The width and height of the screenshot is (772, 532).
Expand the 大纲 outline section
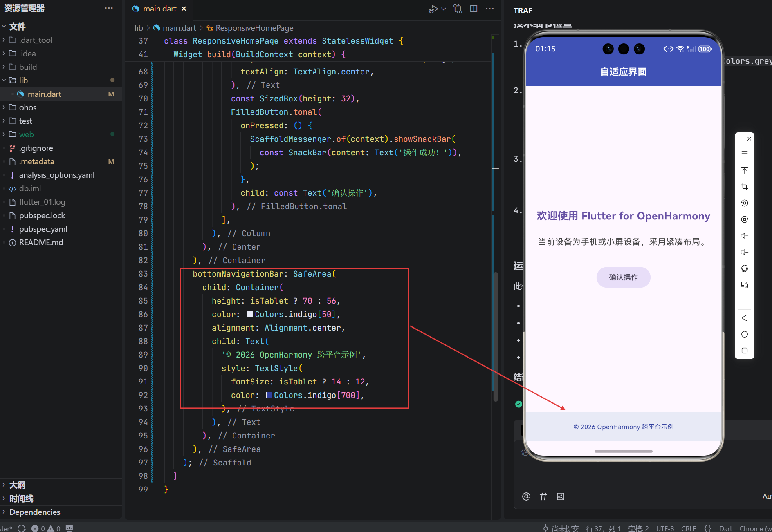61,485
